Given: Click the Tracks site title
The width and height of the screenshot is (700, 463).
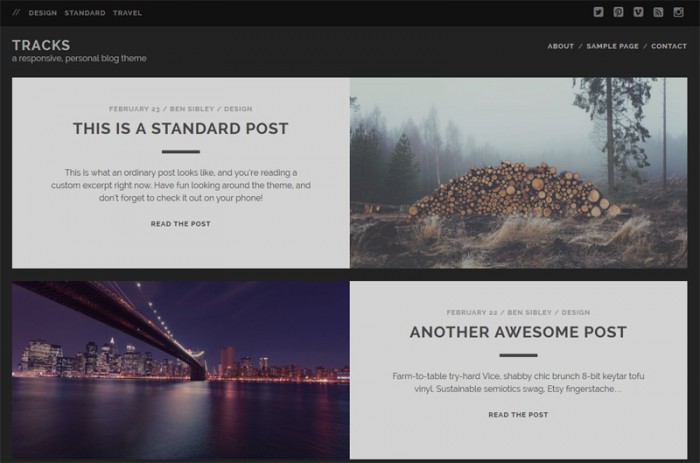Looking at the screenshot, I should [x=41, y=45].
